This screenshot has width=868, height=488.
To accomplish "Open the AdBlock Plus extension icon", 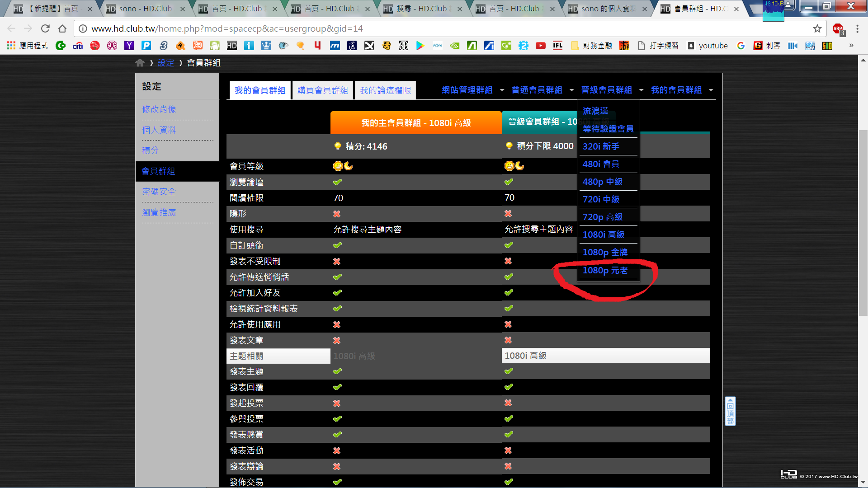I will [x=838, y=28].
